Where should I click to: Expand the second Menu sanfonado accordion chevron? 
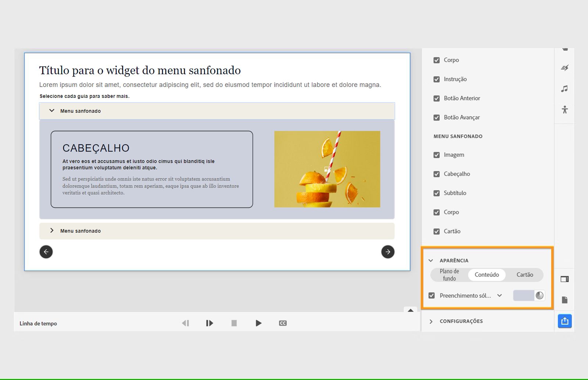tap(52, 231)
